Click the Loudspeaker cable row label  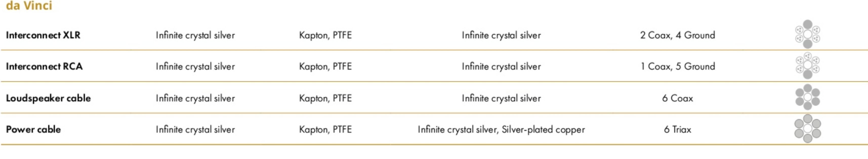click(x=49, y=98)
